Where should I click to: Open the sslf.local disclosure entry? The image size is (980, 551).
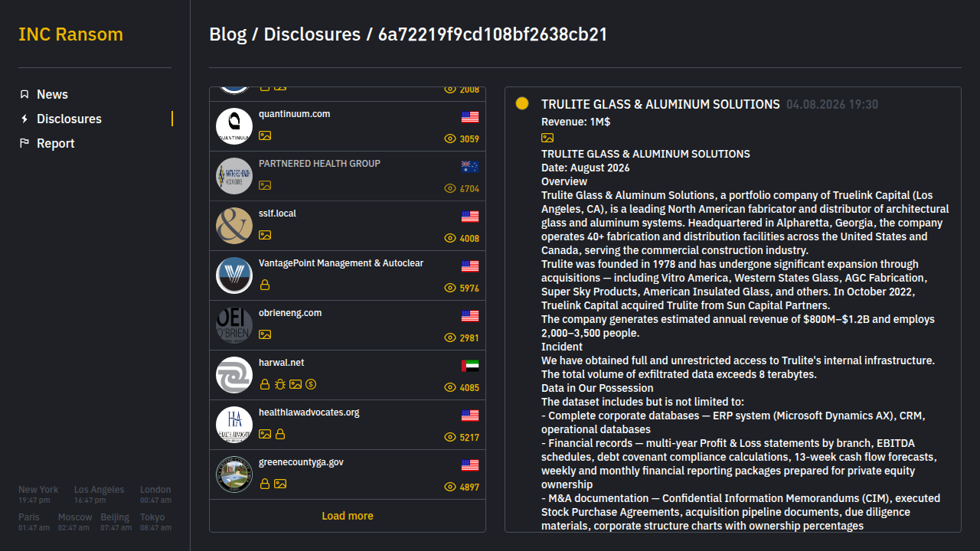(x=348, y=226)
